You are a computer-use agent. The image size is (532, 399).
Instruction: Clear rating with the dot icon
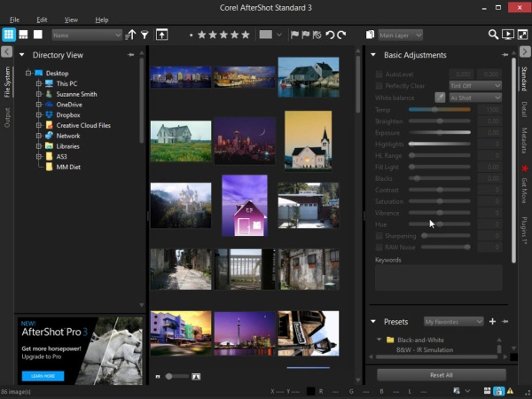point(192,35)
